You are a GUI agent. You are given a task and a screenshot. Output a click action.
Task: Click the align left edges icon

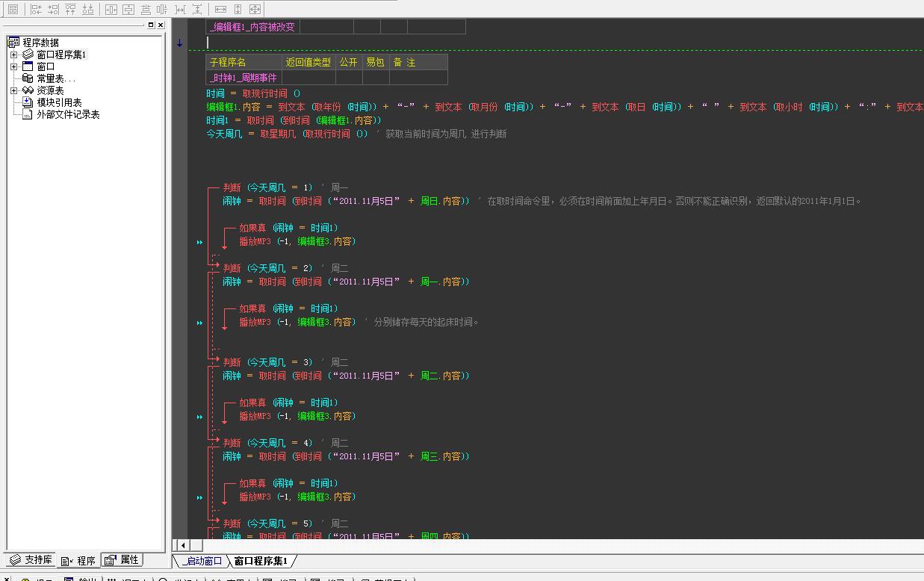36,9
